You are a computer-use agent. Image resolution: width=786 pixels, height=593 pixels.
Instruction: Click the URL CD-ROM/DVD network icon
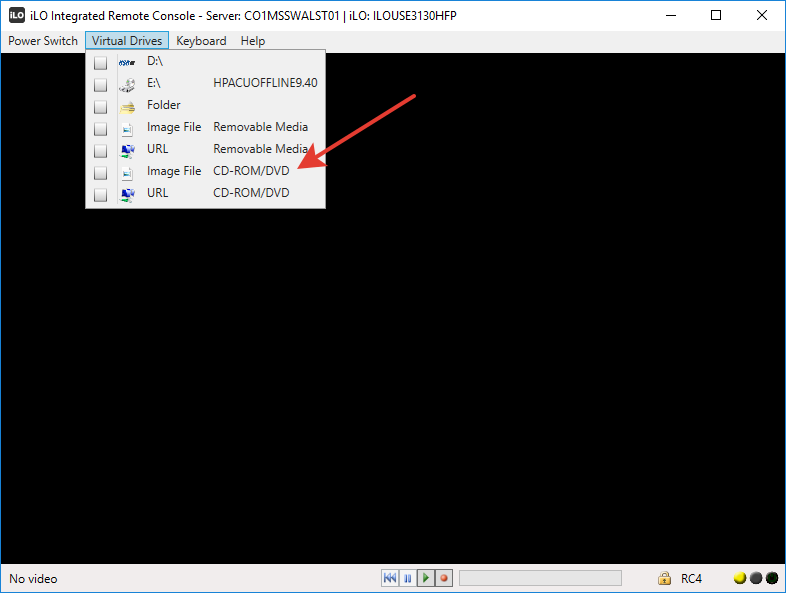point(128,194)
